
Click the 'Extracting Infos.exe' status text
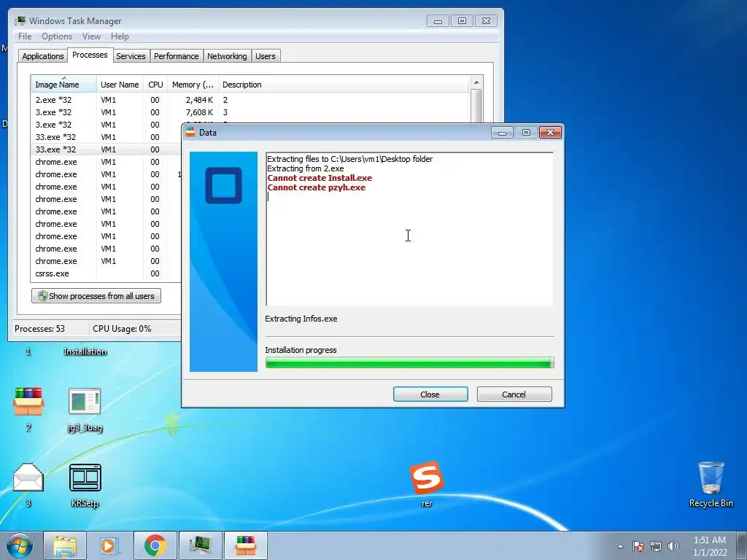(301, 319)
